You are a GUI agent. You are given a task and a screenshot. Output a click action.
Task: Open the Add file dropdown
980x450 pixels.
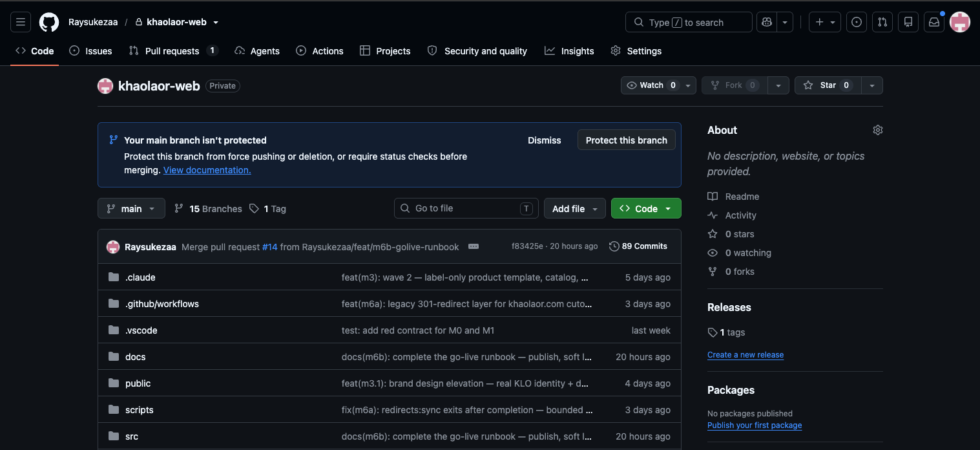click(575, 208)
